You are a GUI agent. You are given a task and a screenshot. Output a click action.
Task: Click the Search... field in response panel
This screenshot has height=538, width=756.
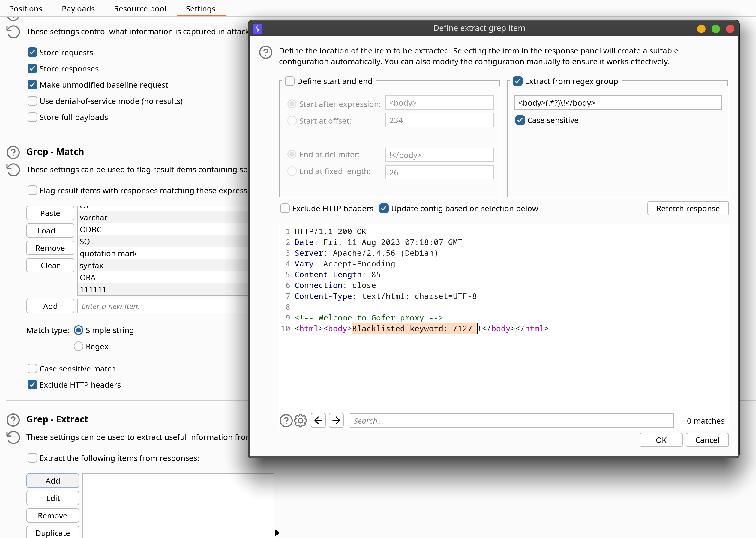point(511,421)
